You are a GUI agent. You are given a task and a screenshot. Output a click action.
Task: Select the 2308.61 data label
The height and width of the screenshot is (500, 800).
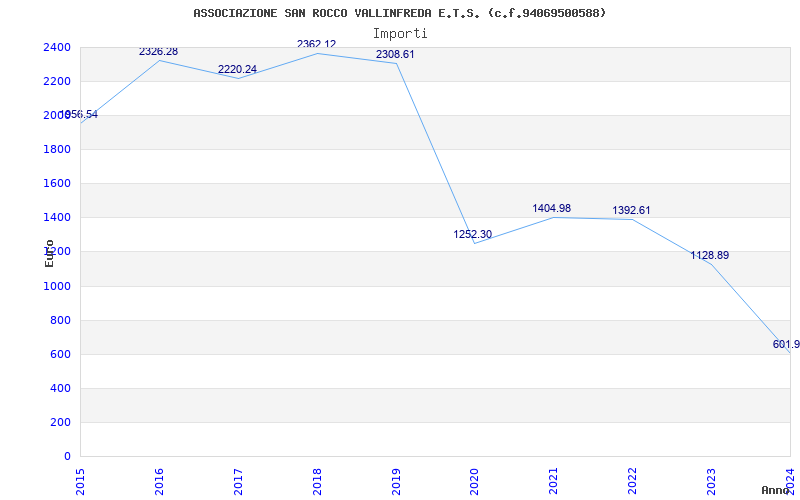click(395, 55)
